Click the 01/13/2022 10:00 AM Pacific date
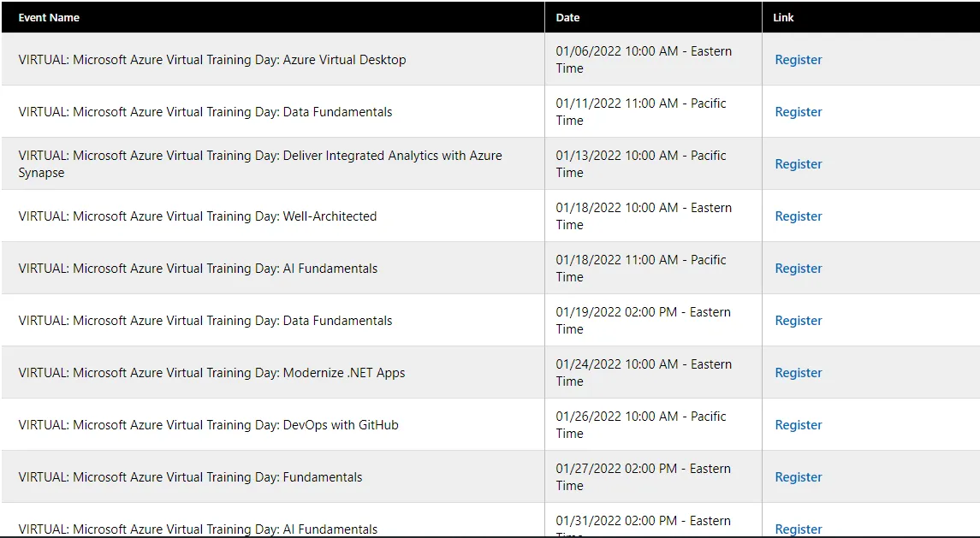The width and height of the screenshot is (980, 538). click(640, 164)
